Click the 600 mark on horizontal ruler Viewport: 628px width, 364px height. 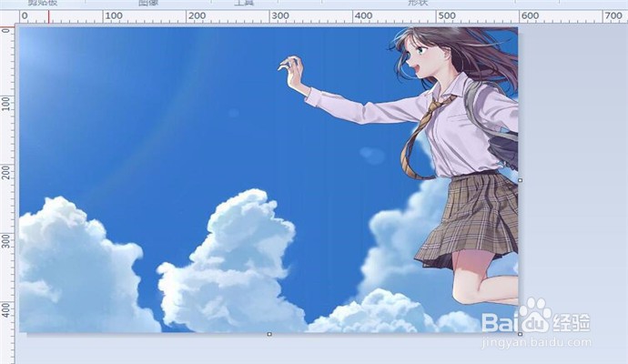coord(531,16)
